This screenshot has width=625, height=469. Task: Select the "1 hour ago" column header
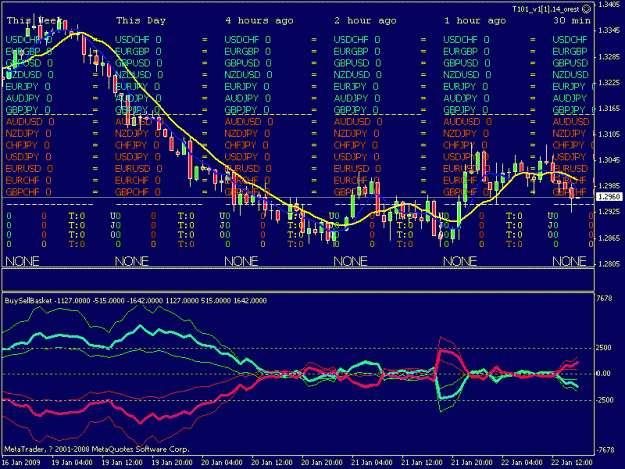tap(475, 21)
